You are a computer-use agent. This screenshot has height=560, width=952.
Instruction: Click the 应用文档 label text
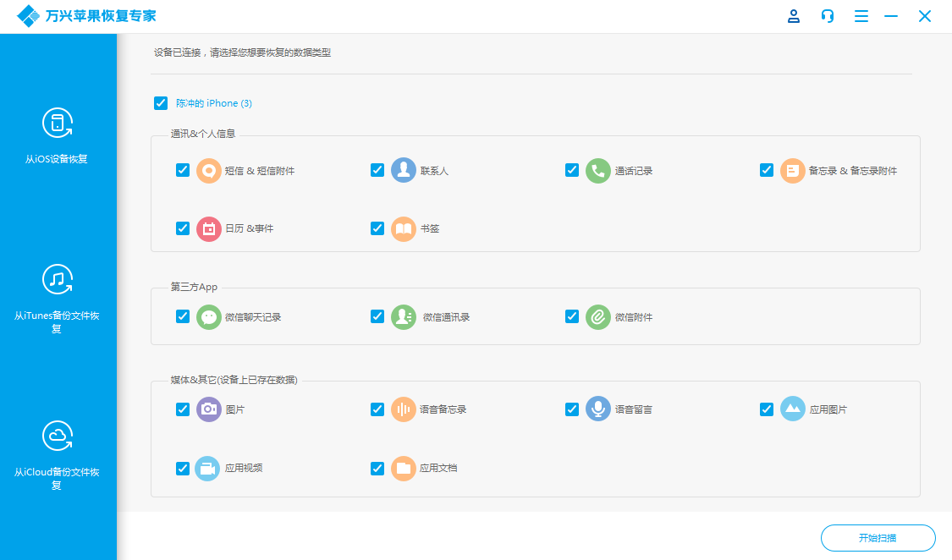pyautogui.click(x=438, y=469)
